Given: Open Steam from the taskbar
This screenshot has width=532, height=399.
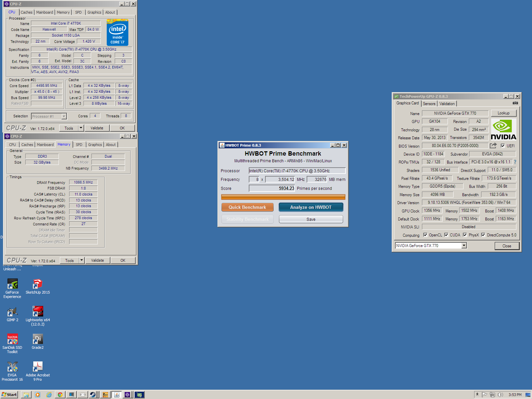Looking at the screenshot, I should [93, 395].
